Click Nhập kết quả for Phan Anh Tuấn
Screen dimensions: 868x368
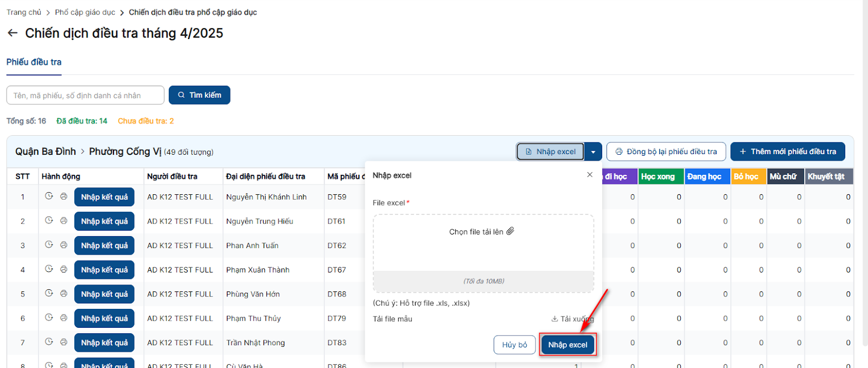coord(104,245)
